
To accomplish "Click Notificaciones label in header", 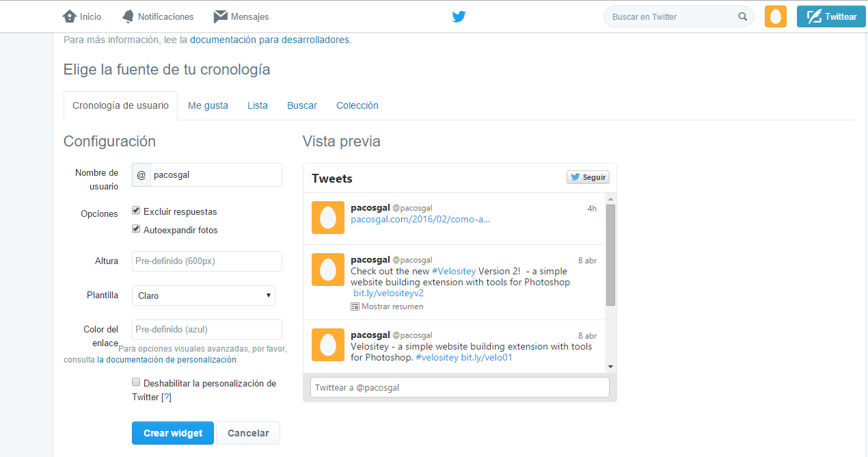I will click(x=166, y=16).
